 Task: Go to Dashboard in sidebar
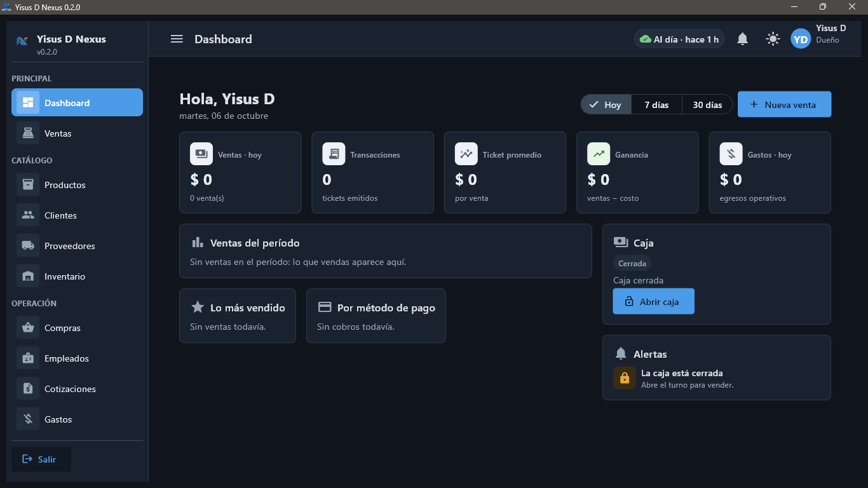77,102
